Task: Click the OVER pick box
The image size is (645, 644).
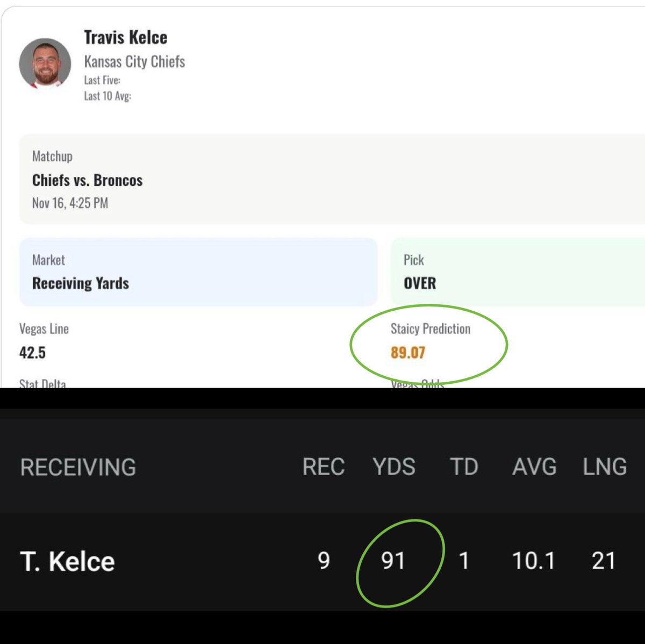Action: coord(516,272)
